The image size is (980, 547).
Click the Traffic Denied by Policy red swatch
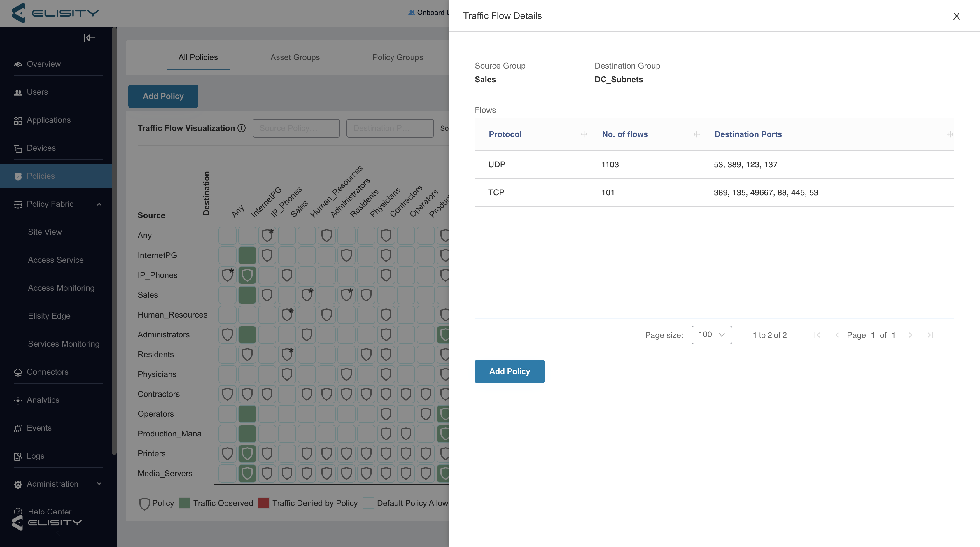264,503
